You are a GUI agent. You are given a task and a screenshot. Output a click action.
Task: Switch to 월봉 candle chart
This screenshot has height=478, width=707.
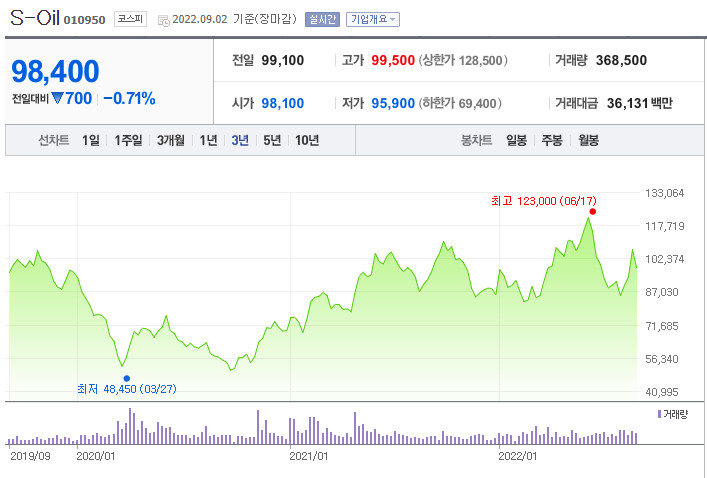(589, 140)
